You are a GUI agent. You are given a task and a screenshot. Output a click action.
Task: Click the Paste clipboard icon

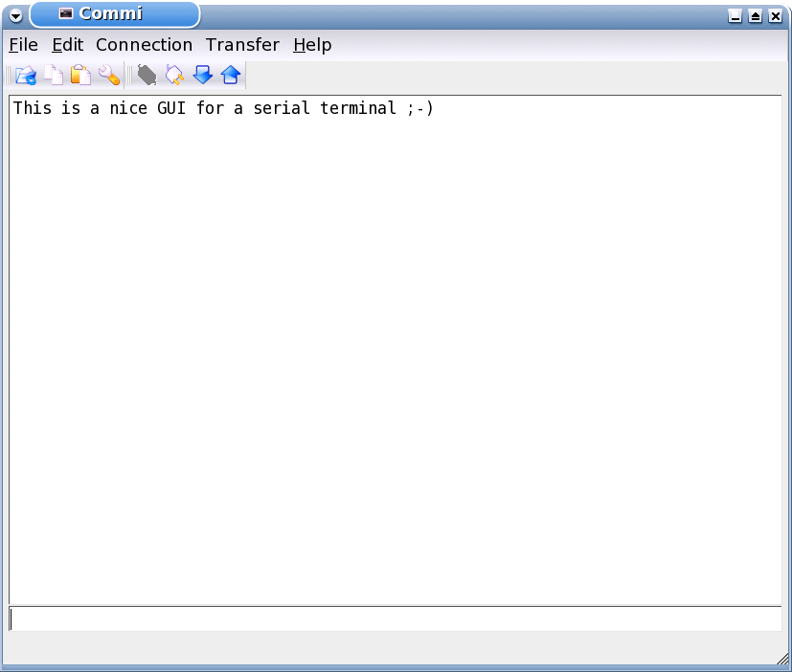(80, 75)
